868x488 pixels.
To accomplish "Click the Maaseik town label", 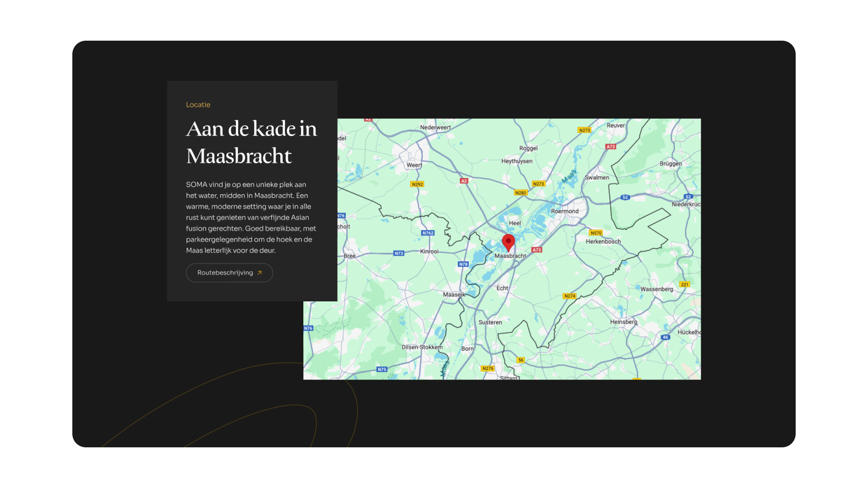I will [x=453, y=295].
